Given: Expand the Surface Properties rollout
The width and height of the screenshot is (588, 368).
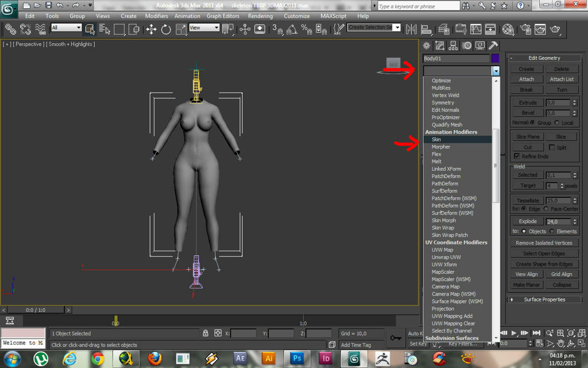Looking at the screenshot, I should tap(544, 299).
